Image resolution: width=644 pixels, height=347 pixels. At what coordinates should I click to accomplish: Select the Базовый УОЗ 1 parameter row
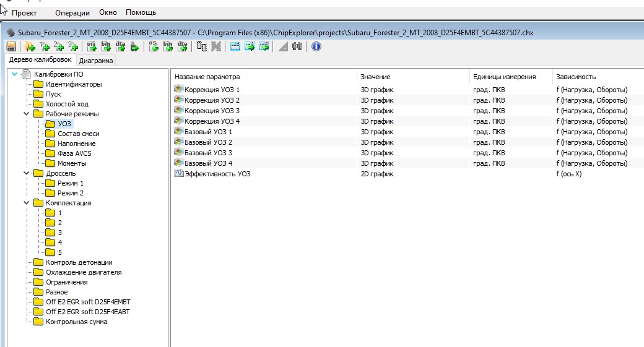208,132
